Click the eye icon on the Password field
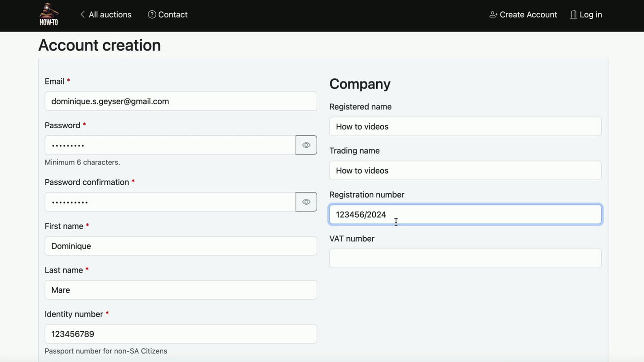This screenshot has width=644, height=362. (x=306, y=145)
